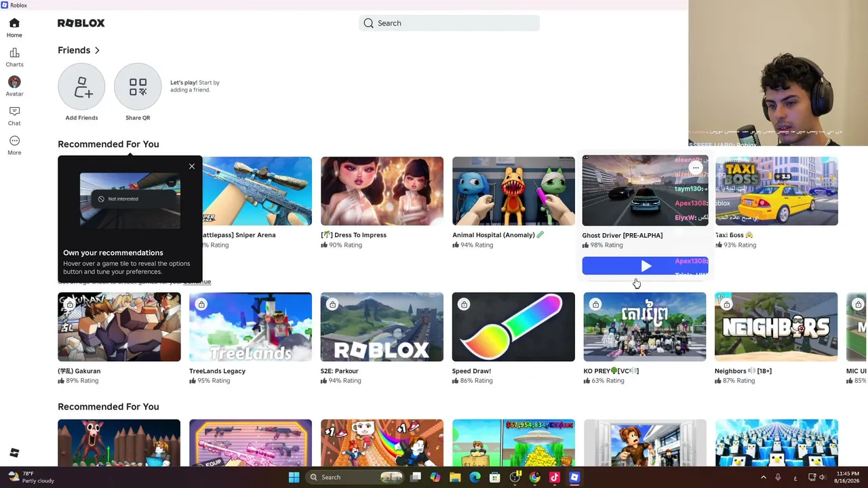Screen dimensions: 868x488
Task: Open Copilot from the taskbar
Action: [435, 477]
